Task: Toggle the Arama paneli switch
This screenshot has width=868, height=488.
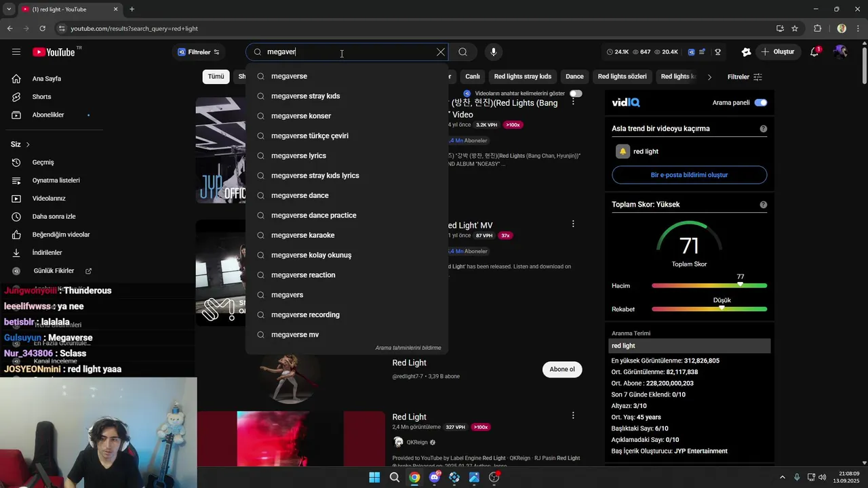Action: 761,103
